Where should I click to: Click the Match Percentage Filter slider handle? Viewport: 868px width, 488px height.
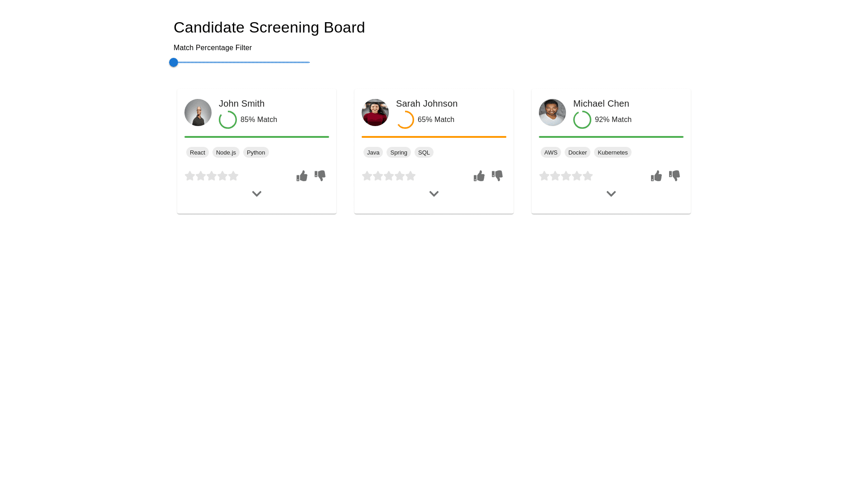point(174,62)
